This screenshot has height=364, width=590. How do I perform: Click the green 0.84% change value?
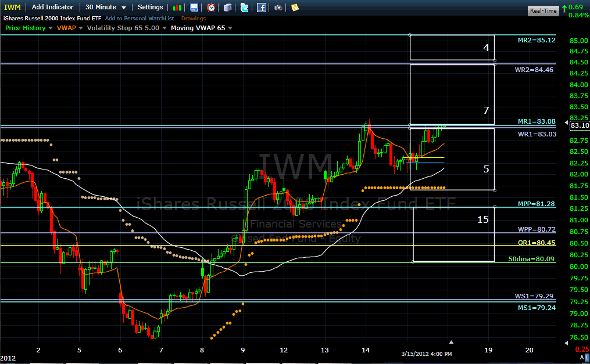coord(579,15)
